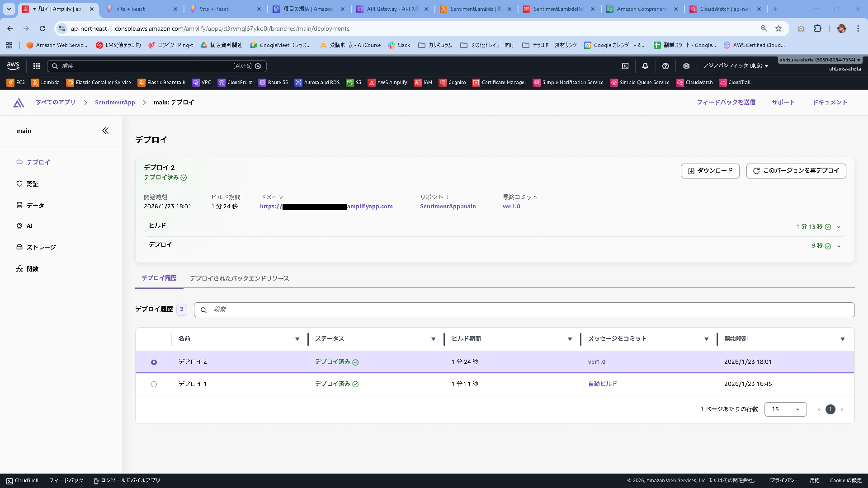Collapse the main sidebar with double chevron
Screen dimensions: 868x488
click(x=105, y=131)
